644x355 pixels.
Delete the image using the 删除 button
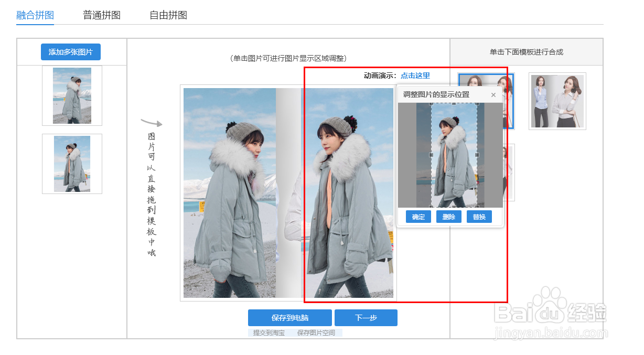point(448,217)
